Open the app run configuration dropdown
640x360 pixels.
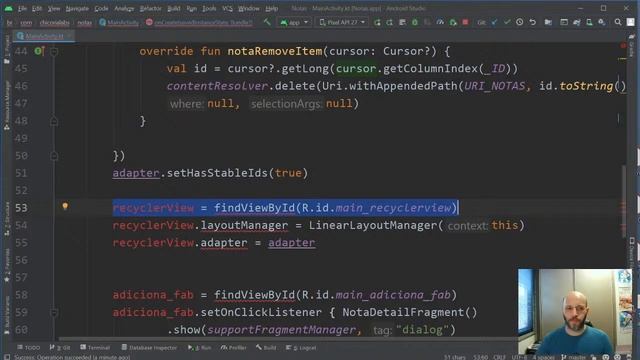pyautogui.click(x=294, y=22)
